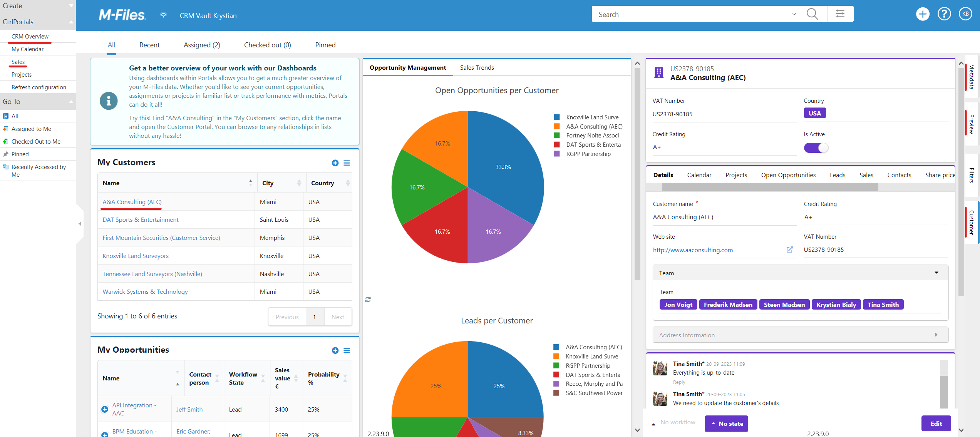This screenshot has width=980, height=437.
Task: Collapse the left sidebar arrow
Action: pos(80,224)
